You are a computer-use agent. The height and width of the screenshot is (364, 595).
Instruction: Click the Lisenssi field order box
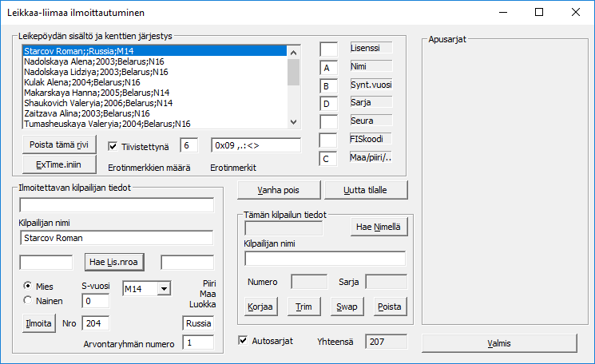[329, 49]
